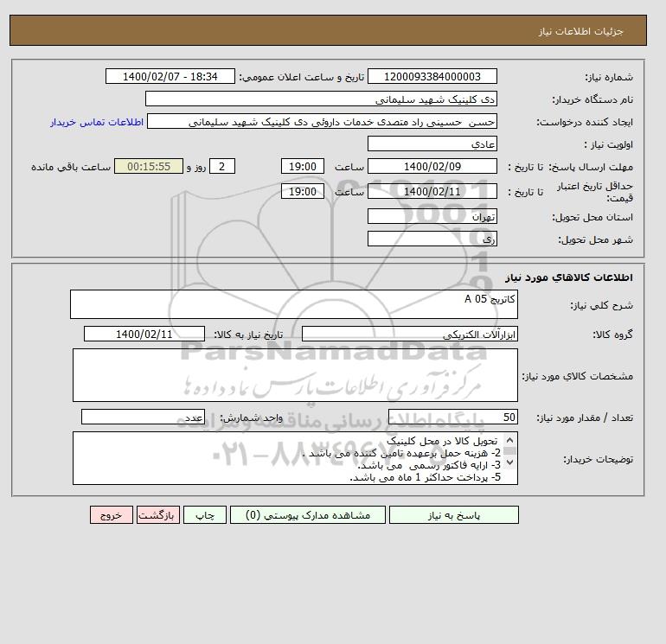
Task: Select need number field 1200093384000003
Action: pyautogui.click(x=432, y=76)
